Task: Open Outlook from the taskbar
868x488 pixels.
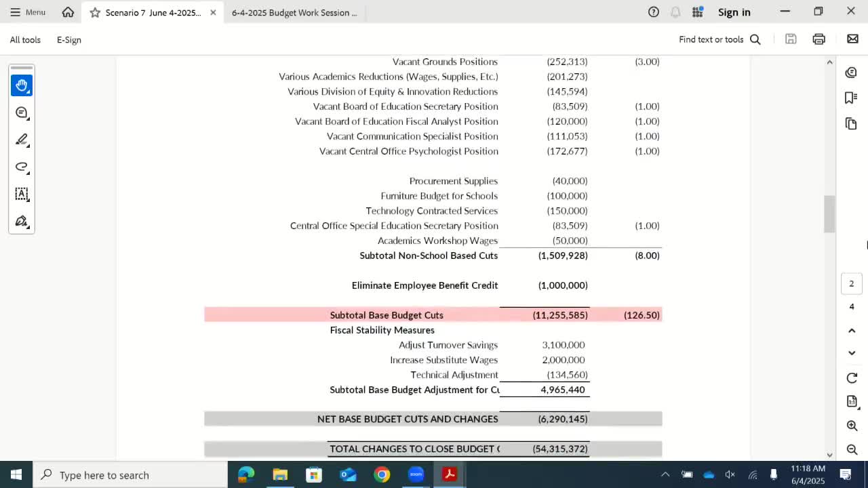Action: 348,474
